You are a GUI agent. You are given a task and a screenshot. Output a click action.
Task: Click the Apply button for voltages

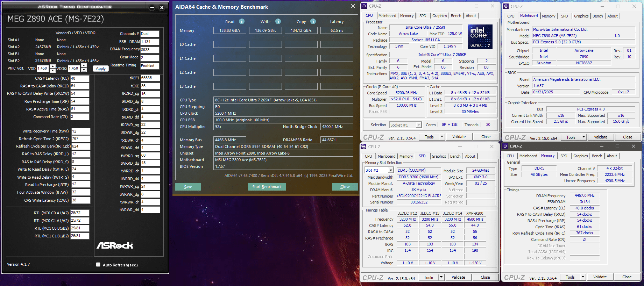(x=101, y=69)
